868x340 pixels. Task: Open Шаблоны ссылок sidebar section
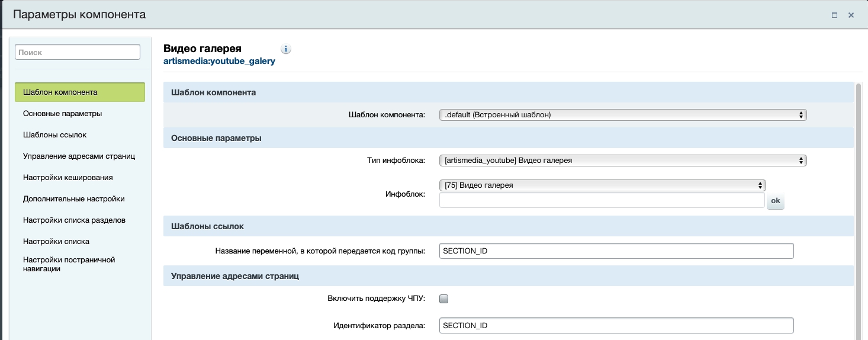coord(54,134)
